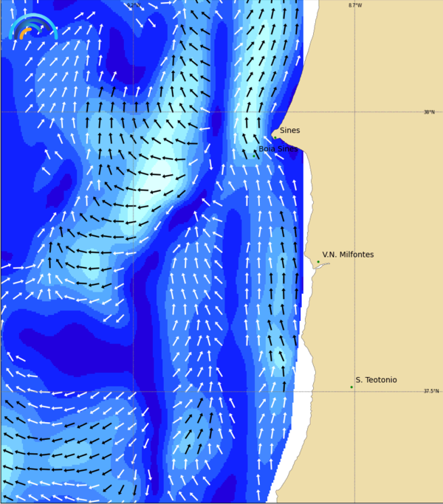Image resolution: width=443 pixels, height=504 pixels.
Task: Click the V.N. Milfontes green marker dot
Action: [318, 262]
